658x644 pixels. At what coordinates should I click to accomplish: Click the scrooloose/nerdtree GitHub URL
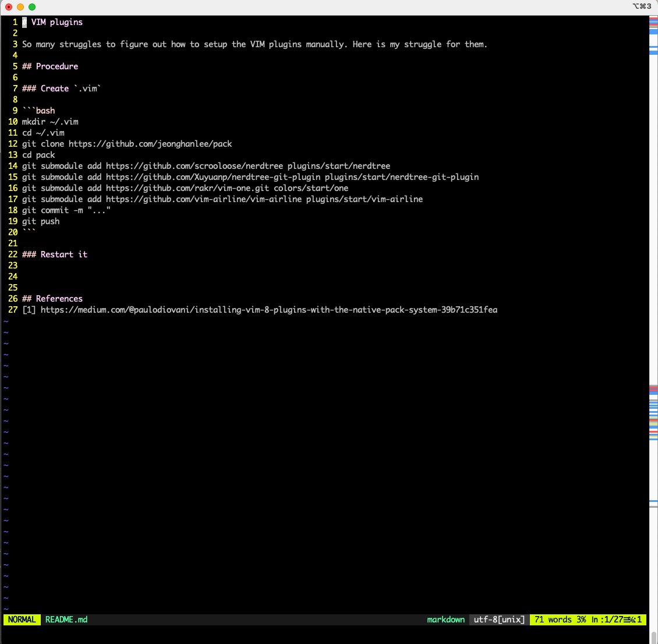[194, 166]
